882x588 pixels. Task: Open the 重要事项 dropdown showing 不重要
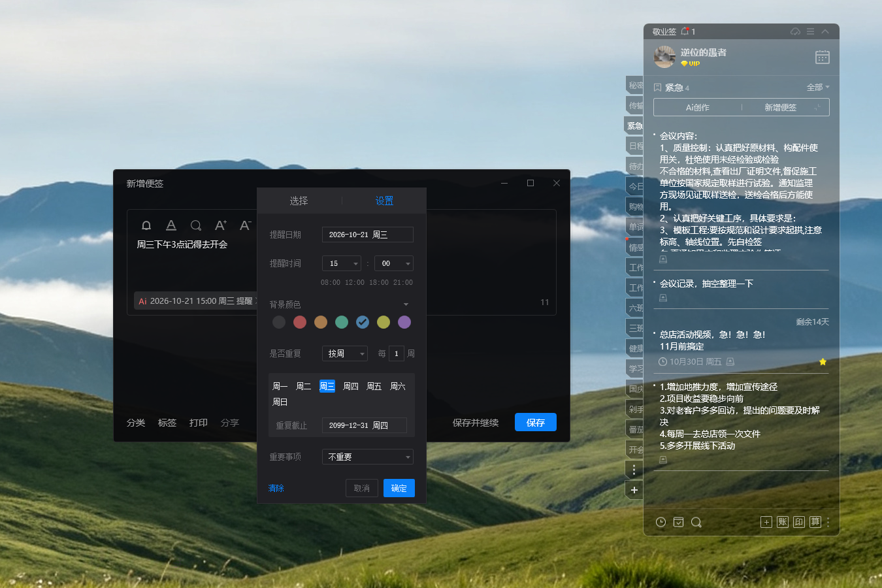click(368, 457)
